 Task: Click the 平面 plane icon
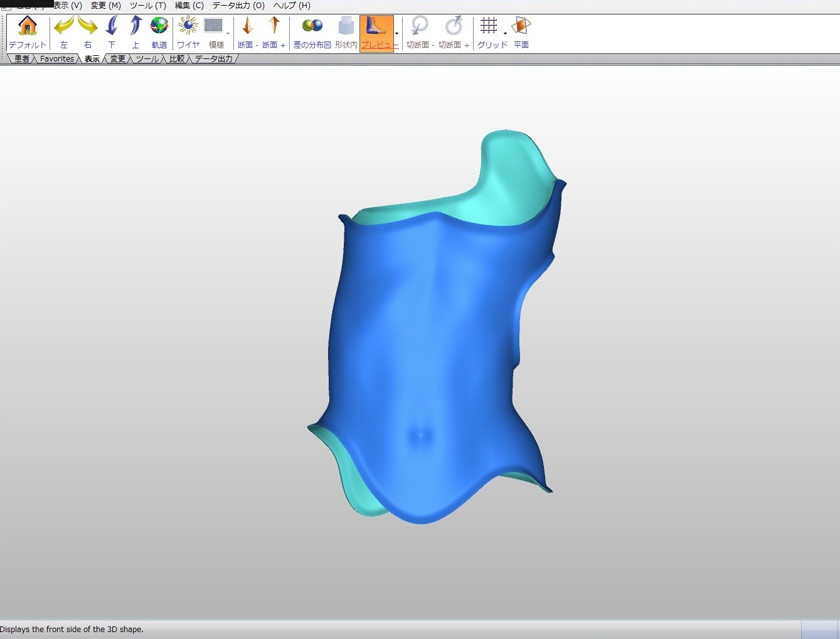click(521, 33)
